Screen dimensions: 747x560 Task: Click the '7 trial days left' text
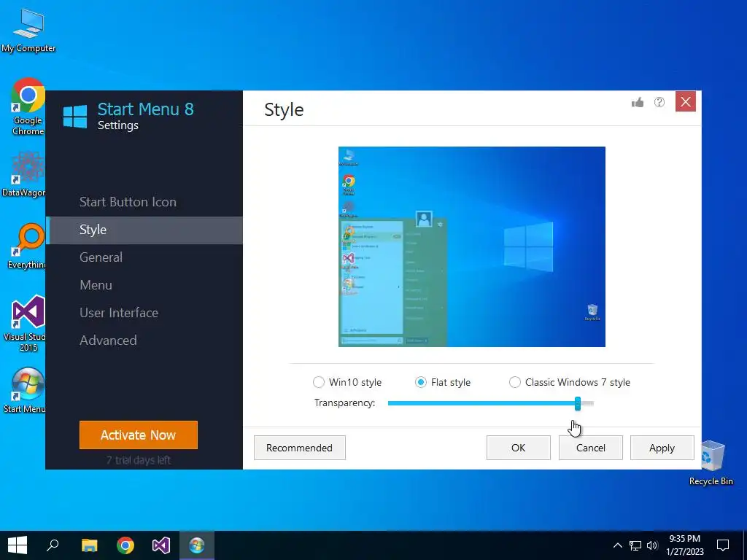[x=139, y=460]
